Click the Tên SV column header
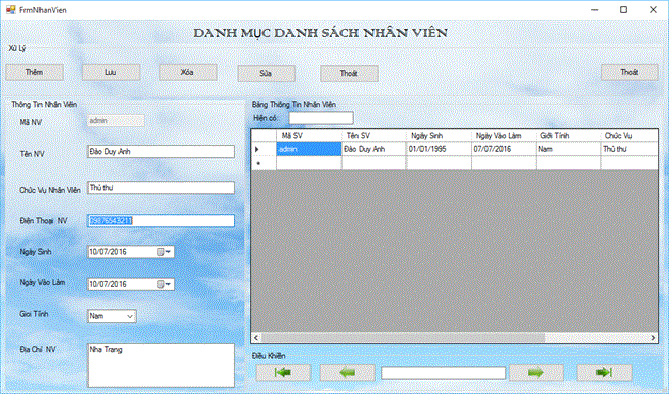The image size is (669, 394). [374, 135]
